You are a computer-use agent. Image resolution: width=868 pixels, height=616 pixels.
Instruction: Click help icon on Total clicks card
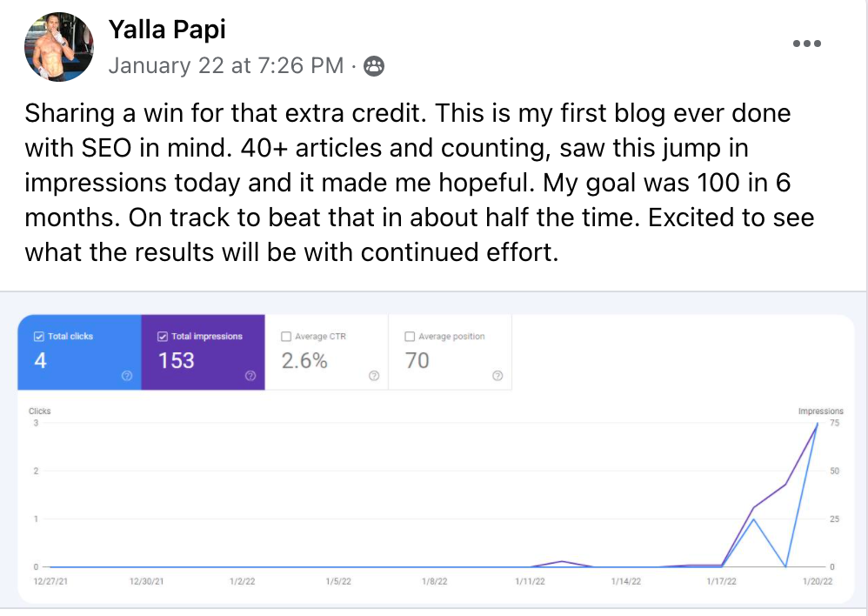pos(127,376)
